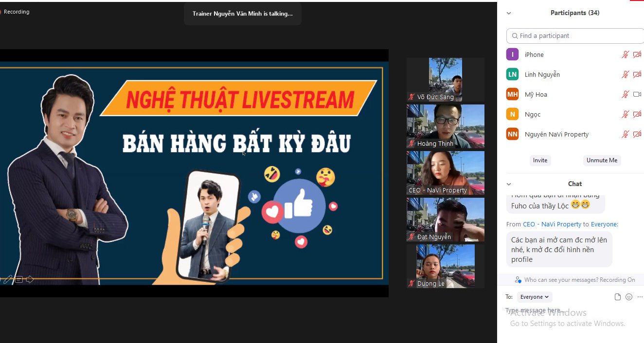Viewport: 644px width, 343px height.
Task: Click Mỹ Hoa's muted microphone icon
Action: pyautogui.click(x=626, y=94)
